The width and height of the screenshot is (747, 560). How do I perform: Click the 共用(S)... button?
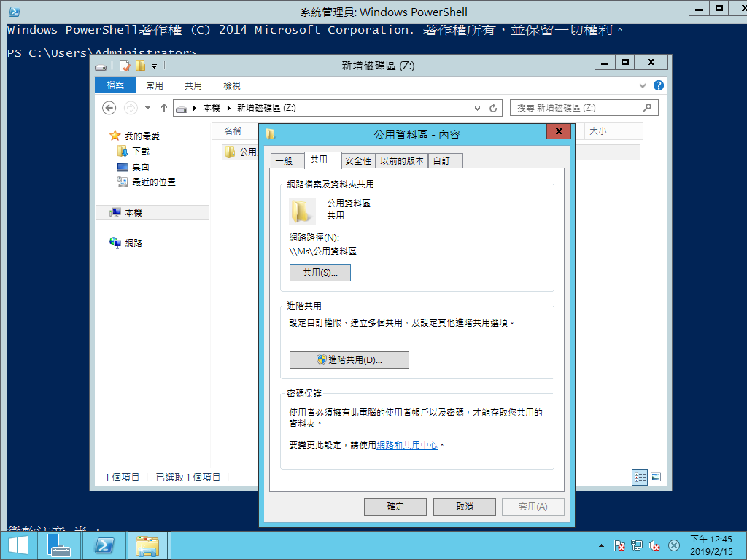(x=320, y=273)
